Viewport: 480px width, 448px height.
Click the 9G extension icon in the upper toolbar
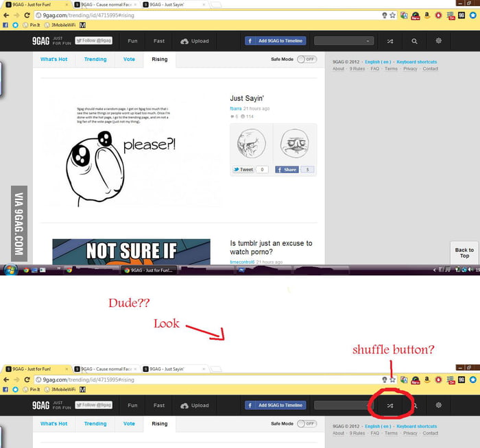[x=461, y=15]
